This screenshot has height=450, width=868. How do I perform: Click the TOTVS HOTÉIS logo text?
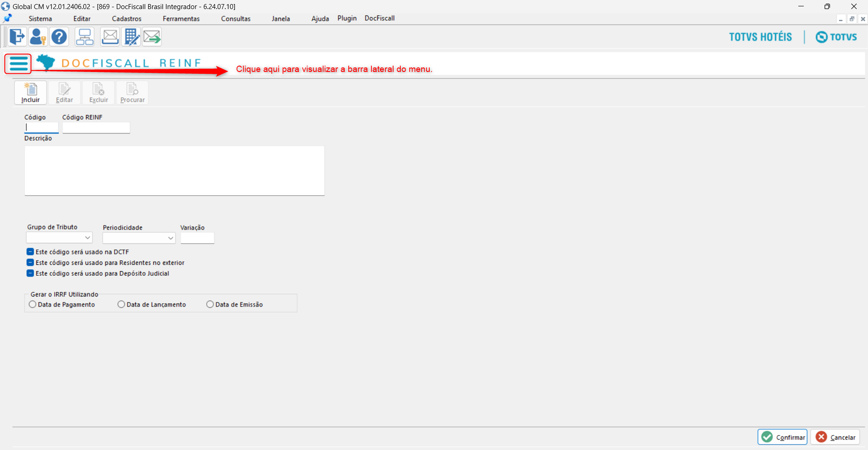(x=760, y=37)
